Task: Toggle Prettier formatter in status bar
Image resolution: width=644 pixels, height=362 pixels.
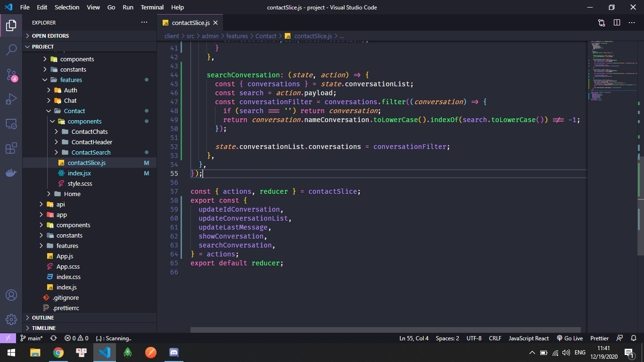Action: click(x=599, y=338)
